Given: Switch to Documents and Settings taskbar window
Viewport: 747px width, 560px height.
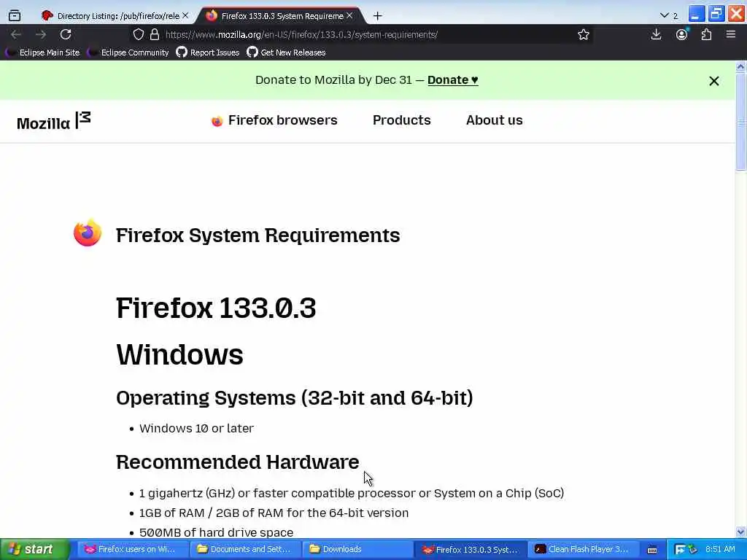Looking at the screenshot, I should tap(245, 550).
